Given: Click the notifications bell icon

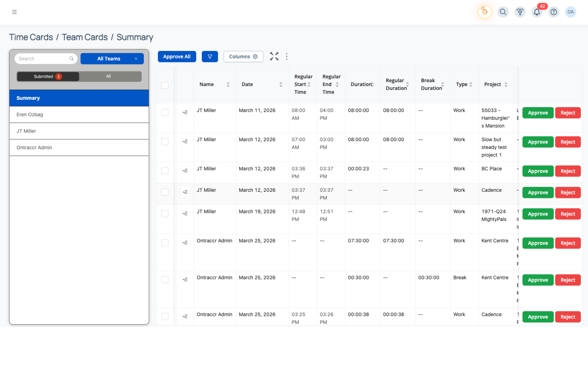Looking at the screenshot, I should [537, 12].
